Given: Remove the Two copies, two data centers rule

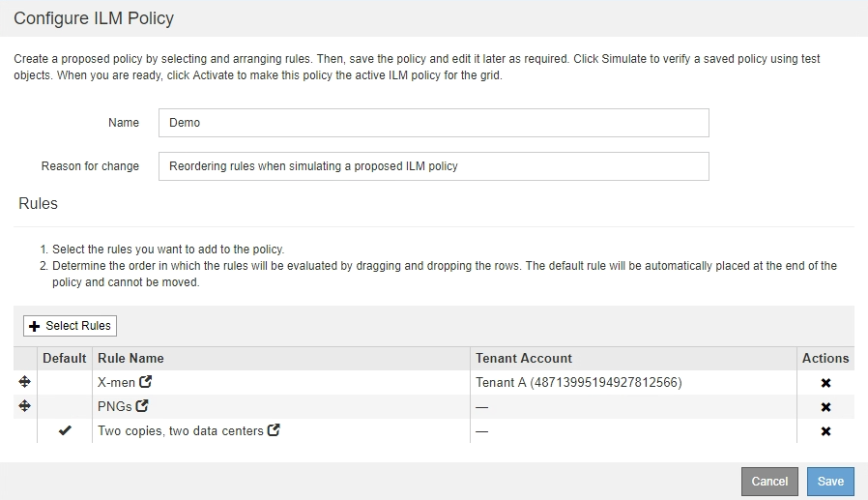Looking at the screenshot, I should (x=825, y=431).
